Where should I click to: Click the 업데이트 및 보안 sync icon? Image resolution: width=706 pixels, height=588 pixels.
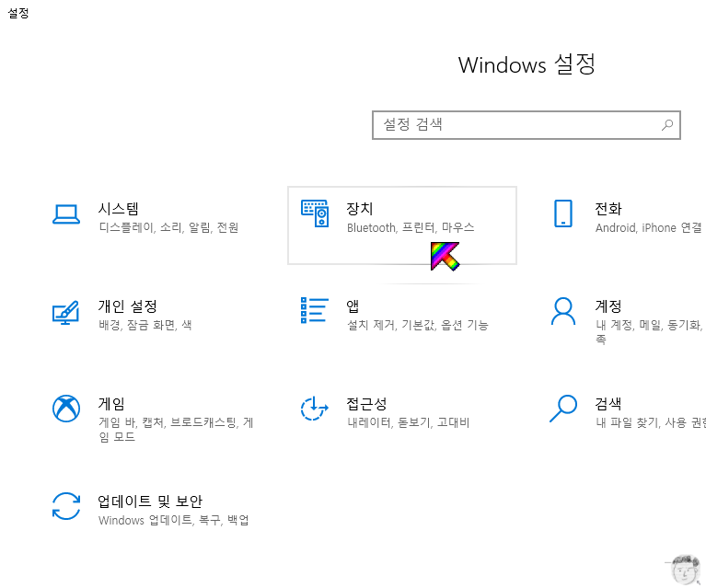[x=66, y=506]
